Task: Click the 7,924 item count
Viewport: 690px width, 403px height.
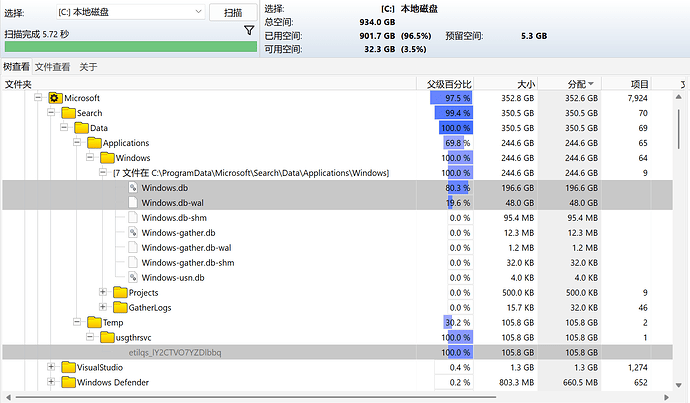Action: 638,98
